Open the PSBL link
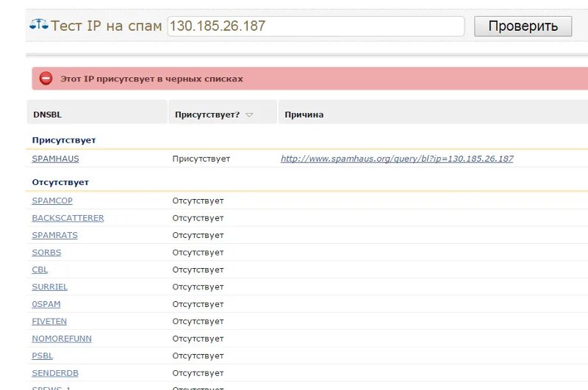 [43, 355]
